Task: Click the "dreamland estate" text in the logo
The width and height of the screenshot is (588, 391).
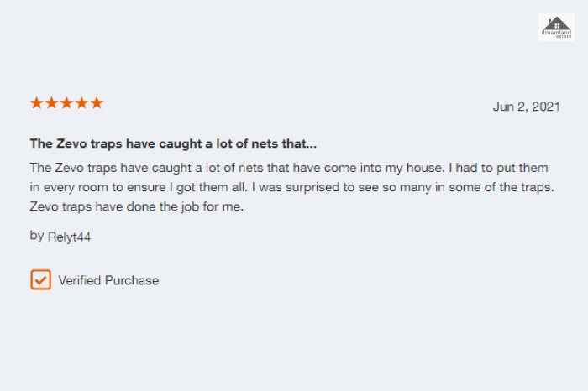Action: [556, 34]
